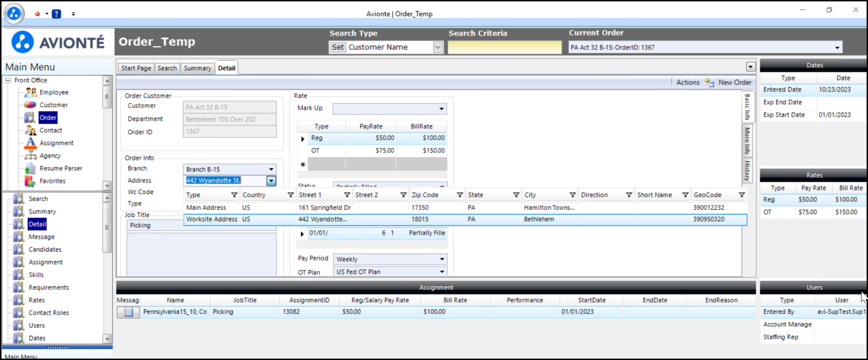Switch to the Search tab
868x360 pixels.
pyautogui.click(x=167, y=68)
